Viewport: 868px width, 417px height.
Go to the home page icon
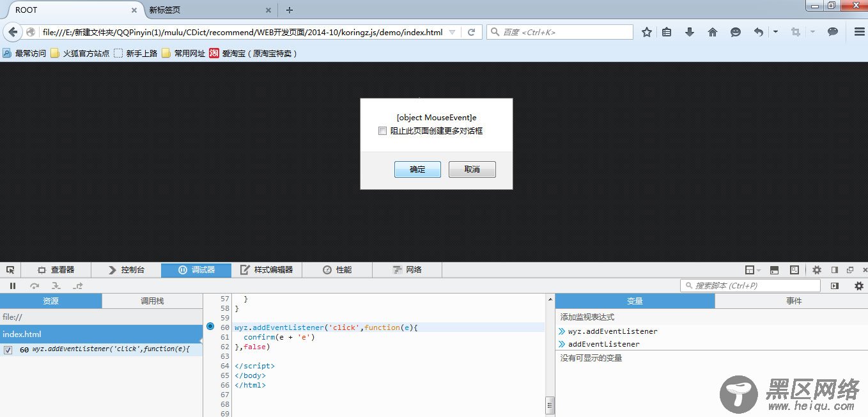(713, 32)
